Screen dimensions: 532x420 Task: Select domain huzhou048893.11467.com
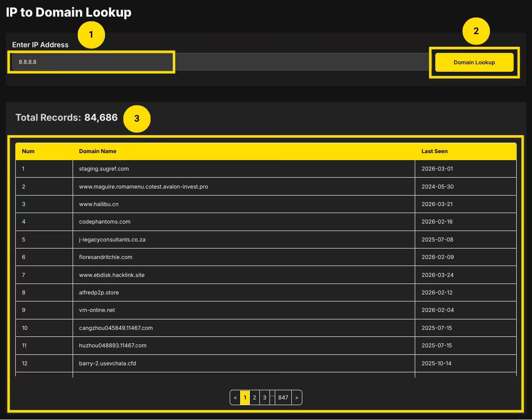coord(112,346)
